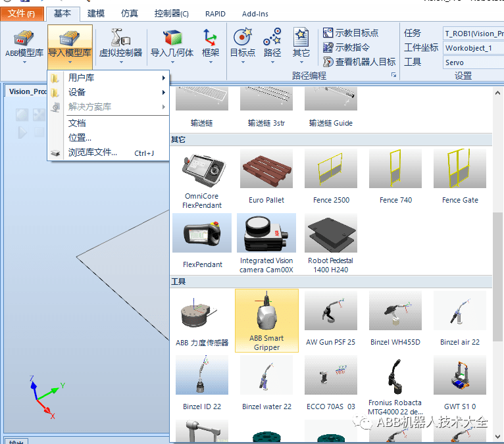The width and height of the screenshot is (504, 444).
Task: Open the 任务 T_ROB1 dropdown
Action: point(473,34)
